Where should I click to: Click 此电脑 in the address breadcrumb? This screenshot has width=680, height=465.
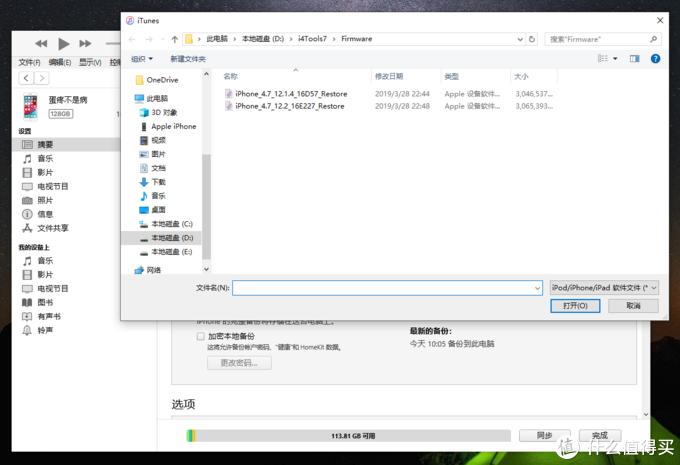point(217,39)
